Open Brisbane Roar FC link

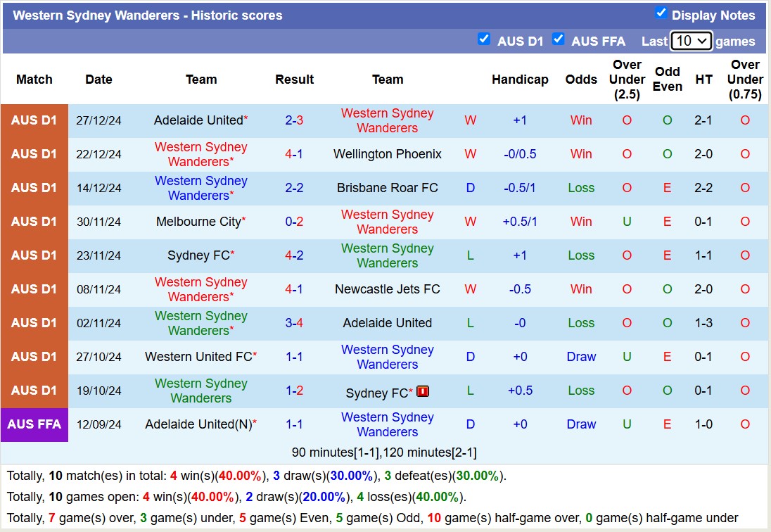[388, 188]
